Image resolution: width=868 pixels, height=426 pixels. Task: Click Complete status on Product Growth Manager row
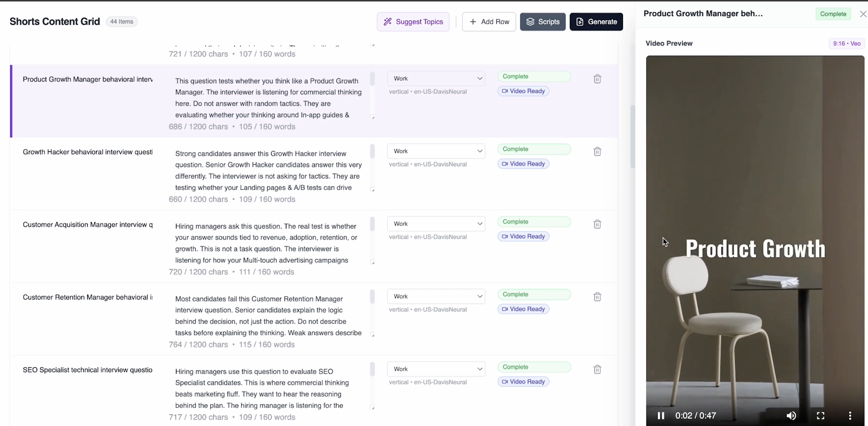click(x=534, y=76)
